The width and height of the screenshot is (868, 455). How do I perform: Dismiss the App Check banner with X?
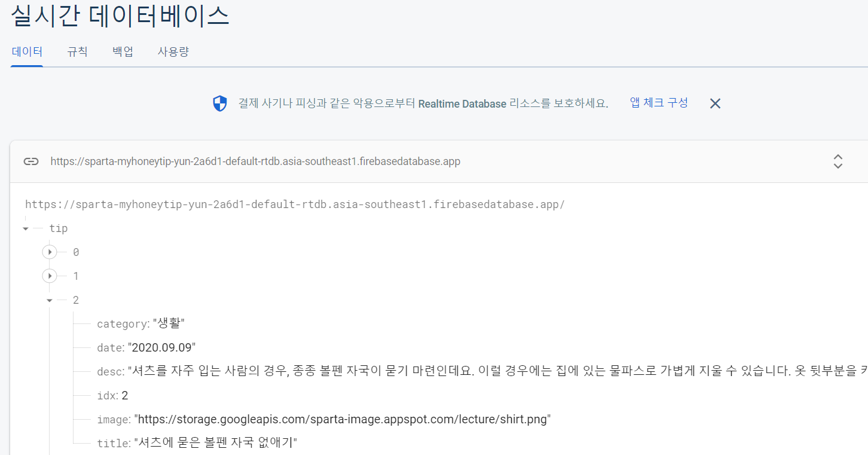click(715, 103)
